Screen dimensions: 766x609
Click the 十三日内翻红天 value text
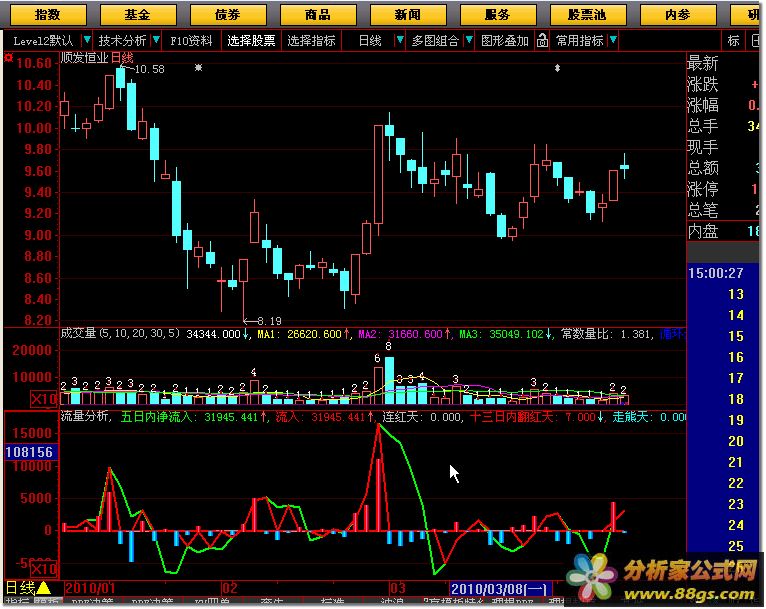(x=532, y=417)
